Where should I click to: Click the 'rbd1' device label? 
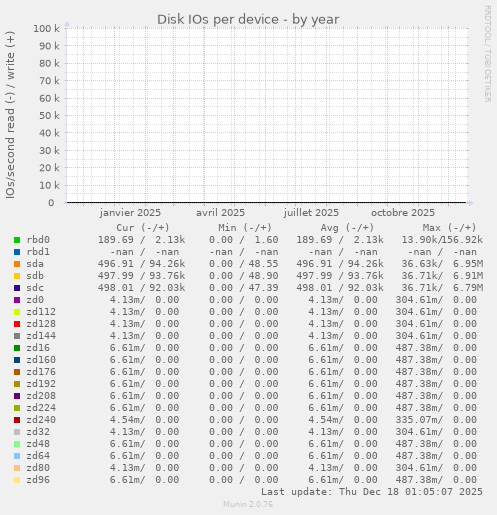pyautogui.click(x=38, y=252)
